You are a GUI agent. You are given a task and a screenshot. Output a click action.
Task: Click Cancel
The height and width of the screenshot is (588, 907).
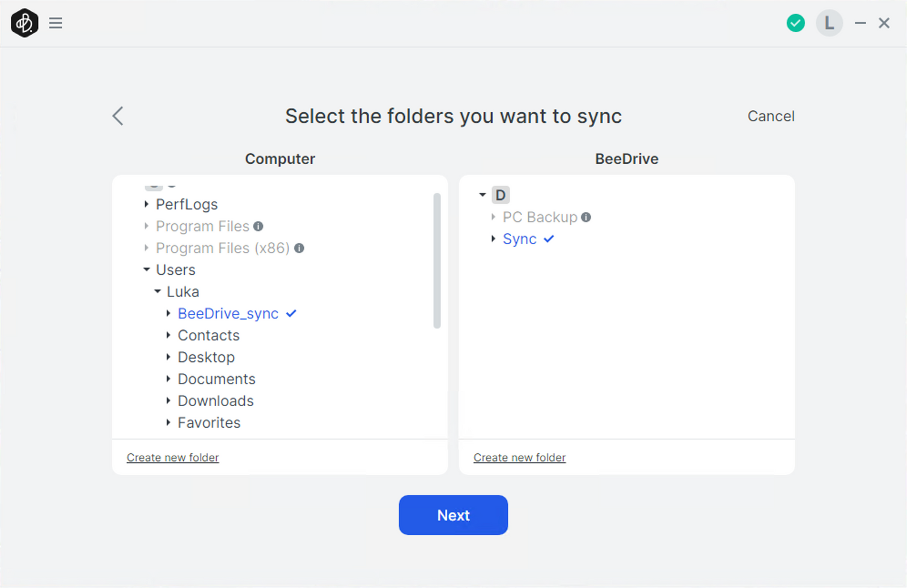771,116
